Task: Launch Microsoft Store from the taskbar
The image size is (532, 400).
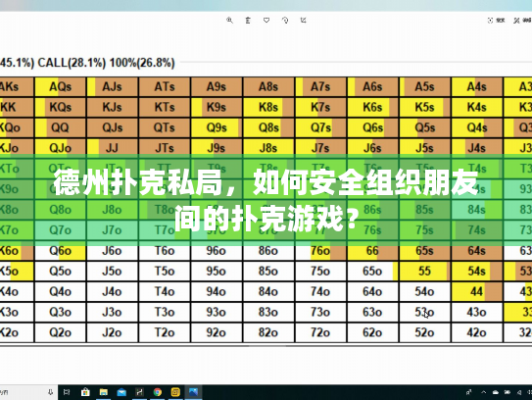Action: click(85, 392)
